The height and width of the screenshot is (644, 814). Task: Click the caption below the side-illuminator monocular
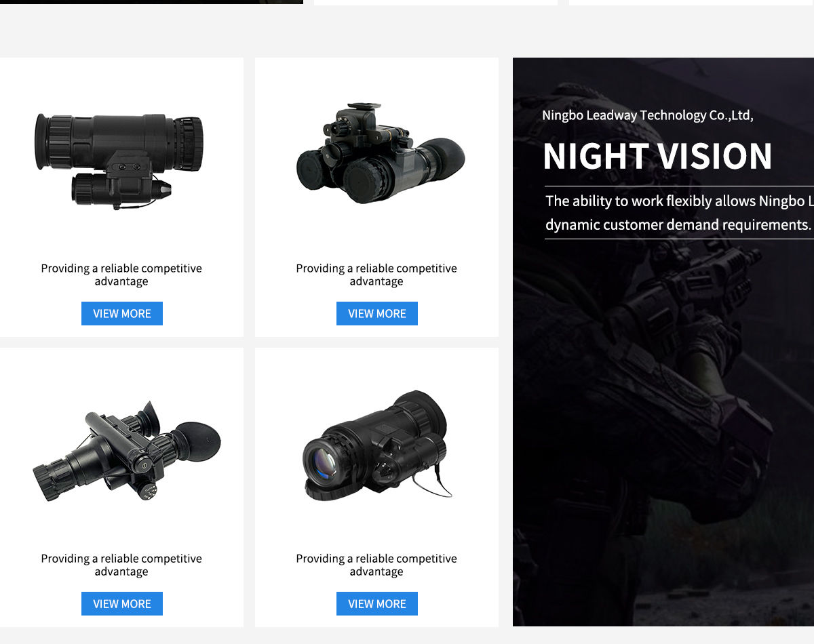[121, 275]
